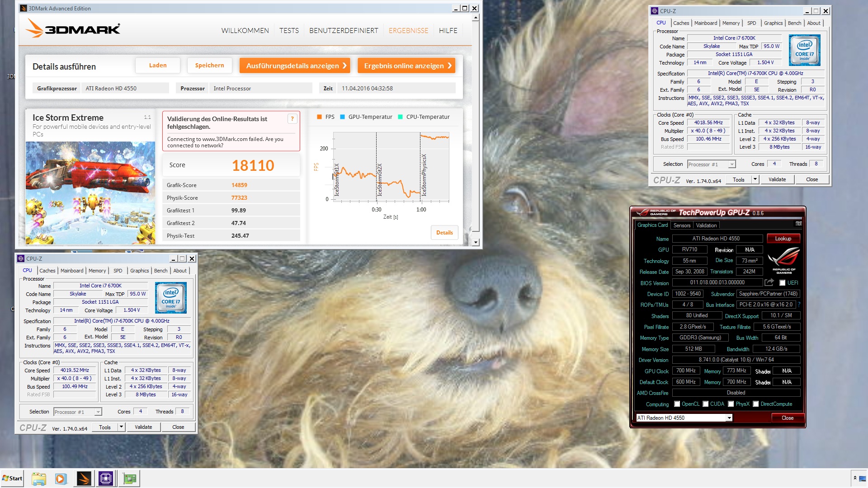Click Validate in the upper CPU-Z window
868x488 pixels.
click(777, 179)
